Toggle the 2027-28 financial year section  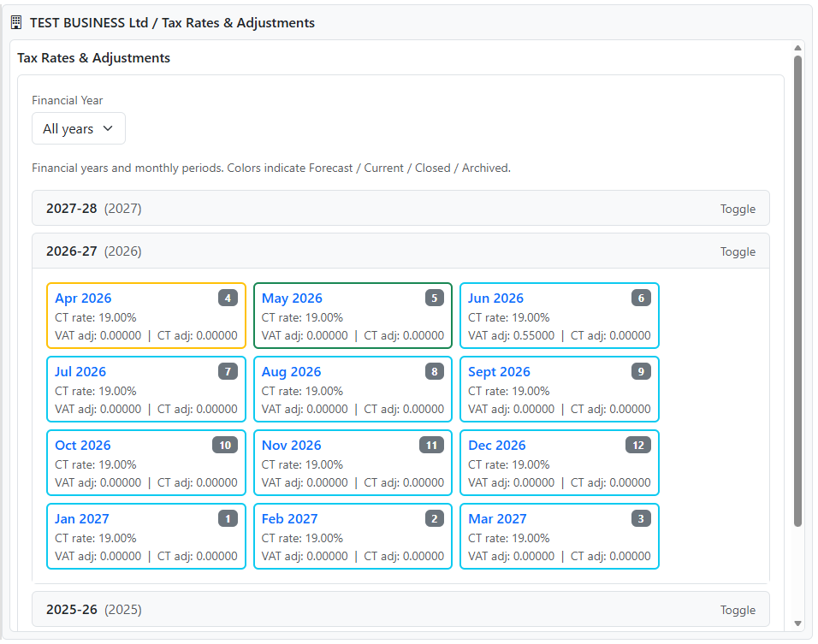click(x=737, y=209)
